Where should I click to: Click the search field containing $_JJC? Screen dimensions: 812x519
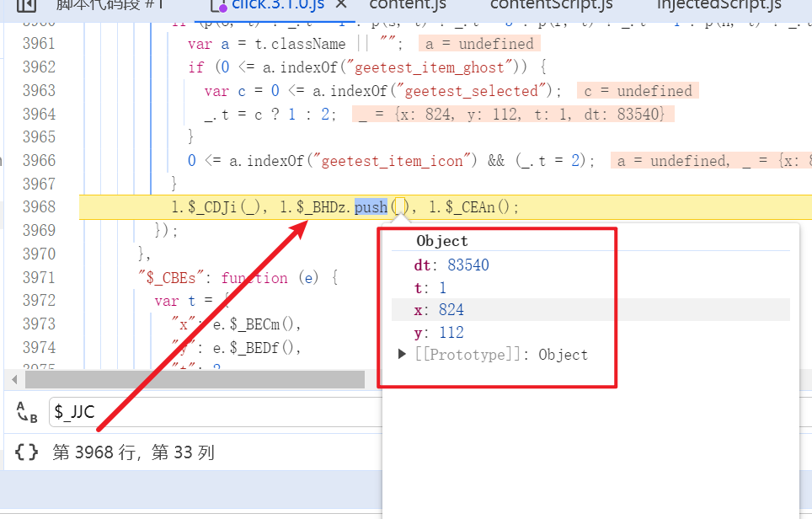(x=211, y=412)
